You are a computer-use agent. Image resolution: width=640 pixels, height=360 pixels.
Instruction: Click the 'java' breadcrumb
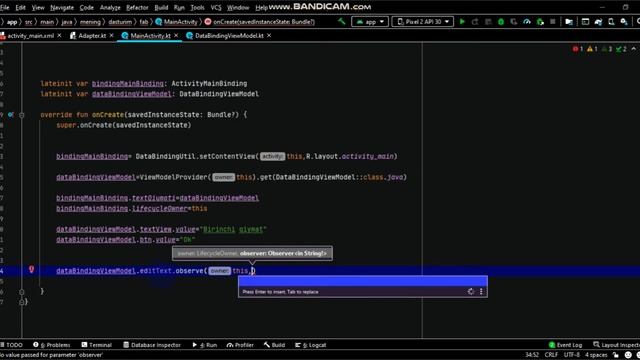pyautogui.click(x=67, y=22)
